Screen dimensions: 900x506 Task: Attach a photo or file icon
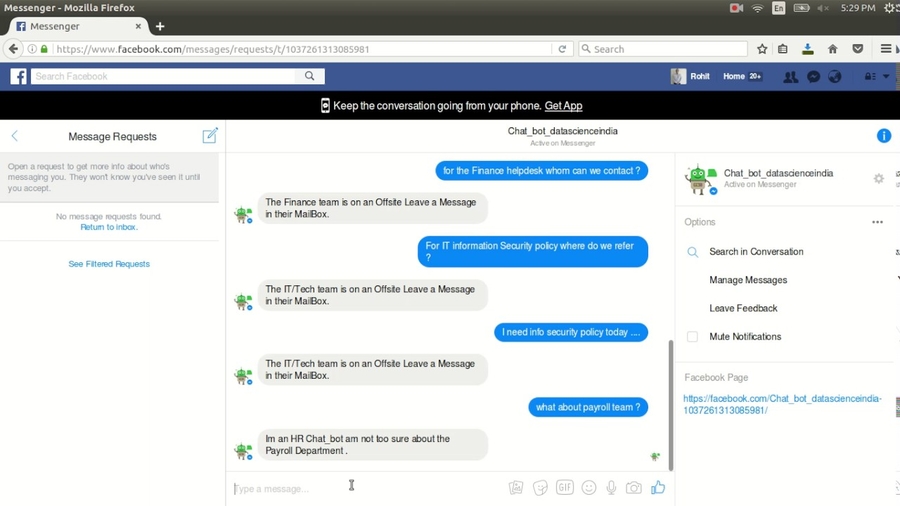coord(516,488)
